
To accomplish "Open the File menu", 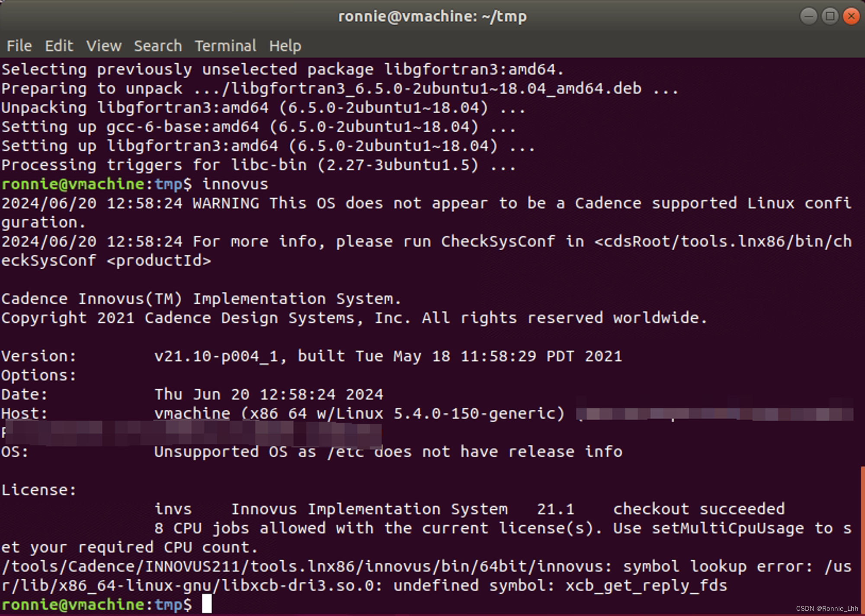I will 19,46.
